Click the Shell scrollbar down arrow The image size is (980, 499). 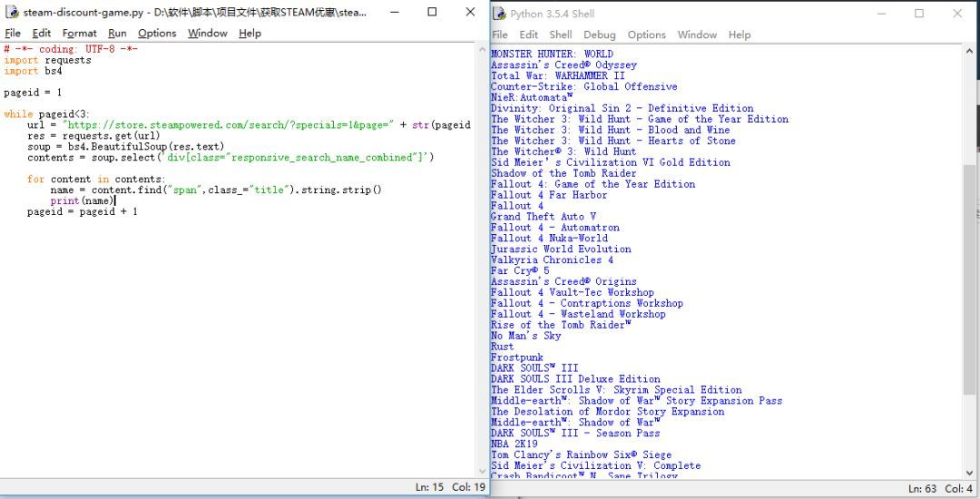coord(969,473)
